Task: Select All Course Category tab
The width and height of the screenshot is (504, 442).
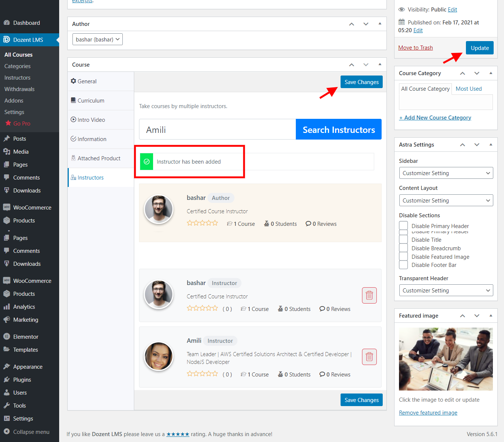Action: click(x=425, y=89)
